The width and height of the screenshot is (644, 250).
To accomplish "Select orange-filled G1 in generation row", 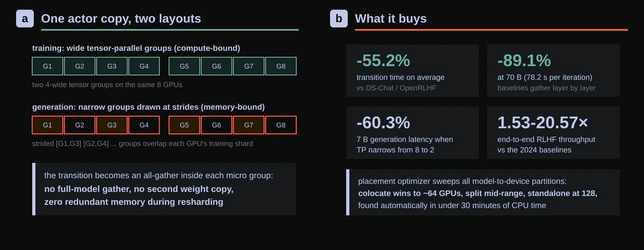I will [47, 125].
